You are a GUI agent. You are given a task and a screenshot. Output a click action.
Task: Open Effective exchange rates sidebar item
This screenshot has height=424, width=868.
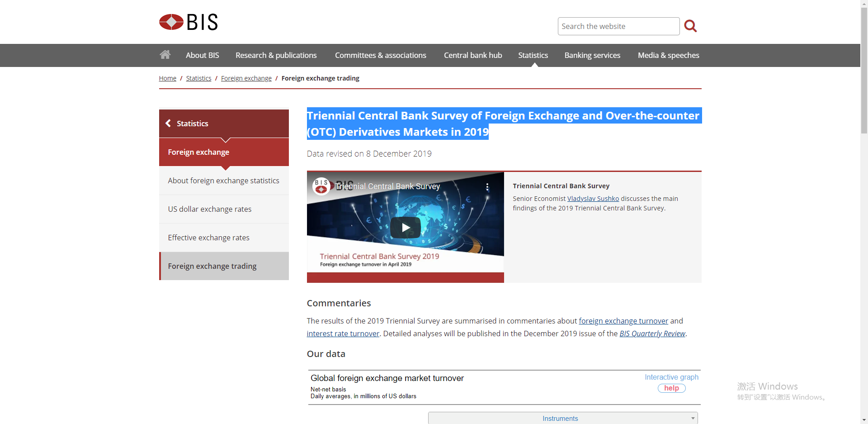click(208, 238)
